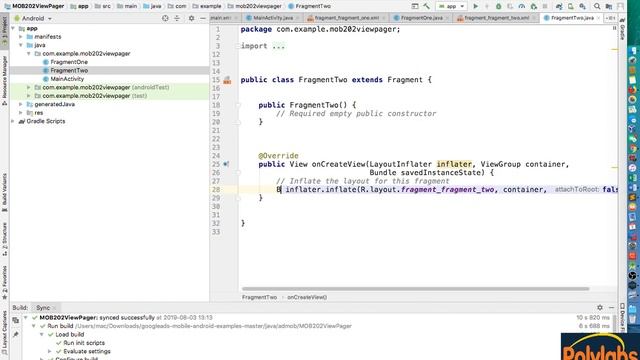Click the Run with coverage icon

click(x=510, y=6)
